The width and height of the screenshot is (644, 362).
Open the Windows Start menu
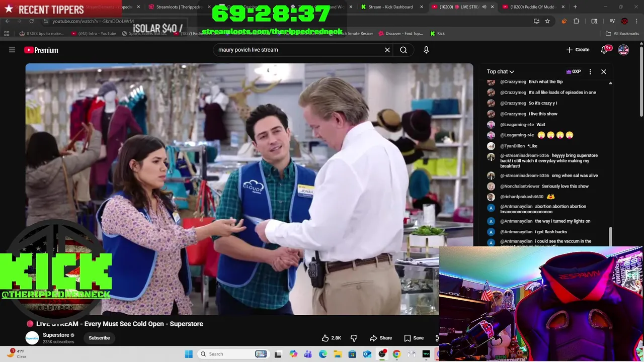coord(189,354)
